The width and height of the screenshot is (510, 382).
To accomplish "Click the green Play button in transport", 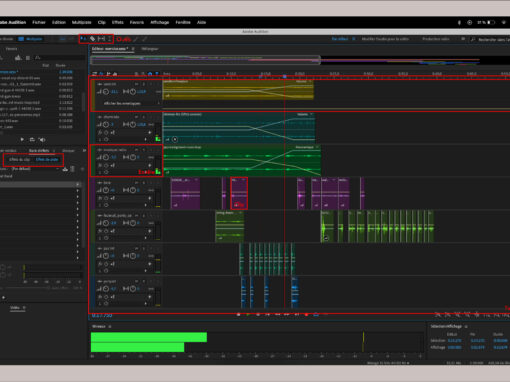I will (x=248, y=314).
